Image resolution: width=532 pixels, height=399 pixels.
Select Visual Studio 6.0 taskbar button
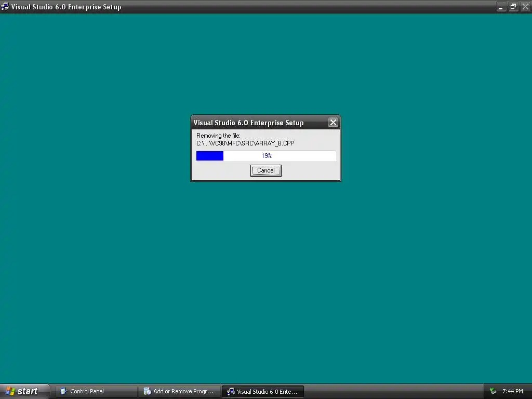coord(262,392)
